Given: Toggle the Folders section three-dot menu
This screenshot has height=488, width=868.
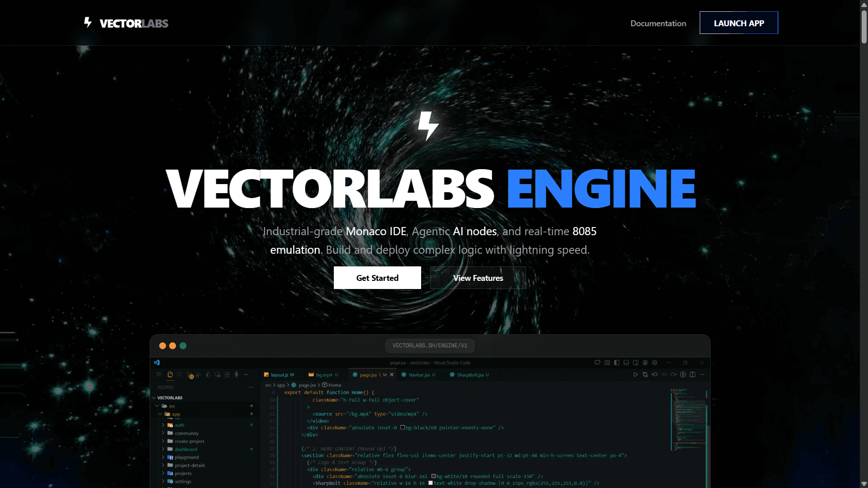Looking at the screenshot, I should tap(251, 387).
